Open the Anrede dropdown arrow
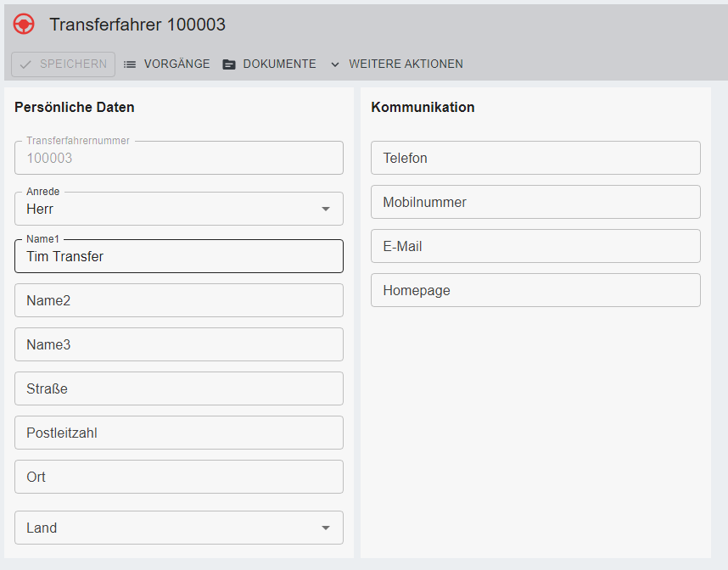Screen dimensions: 728x570 click(x=326, y=209)
